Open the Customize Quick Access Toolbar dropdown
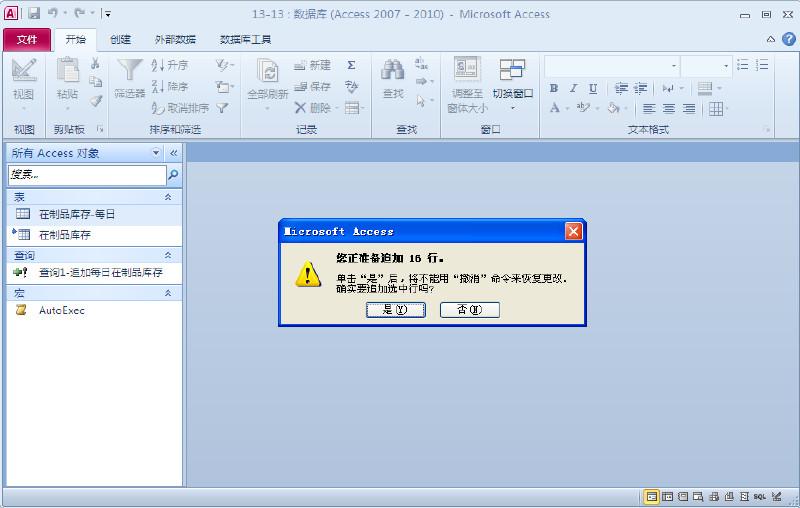The height and width of the screenshot is (508, 800). click(x=107, y=14)
